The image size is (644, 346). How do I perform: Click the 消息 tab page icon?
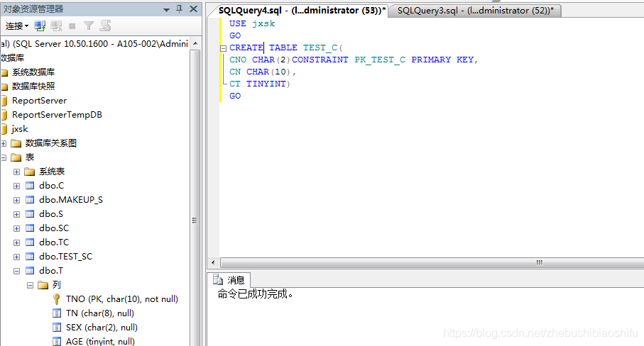[218, 279]
